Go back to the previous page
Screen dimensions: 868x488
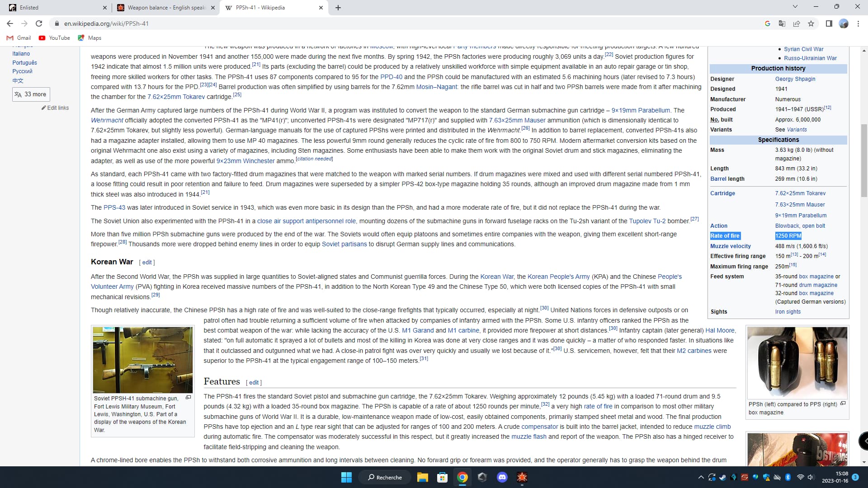[10, 23]
